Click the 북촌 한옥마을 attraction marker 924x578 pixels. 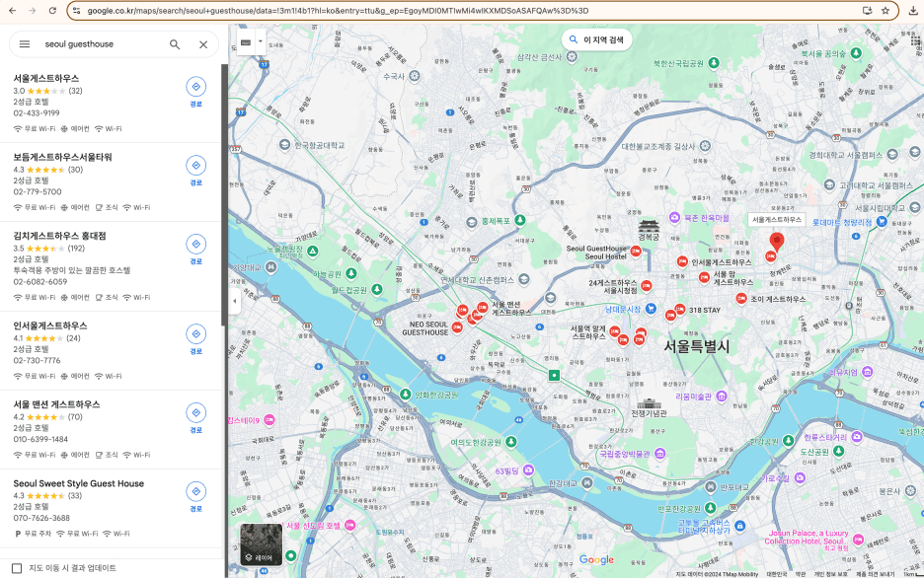(674, 218)
